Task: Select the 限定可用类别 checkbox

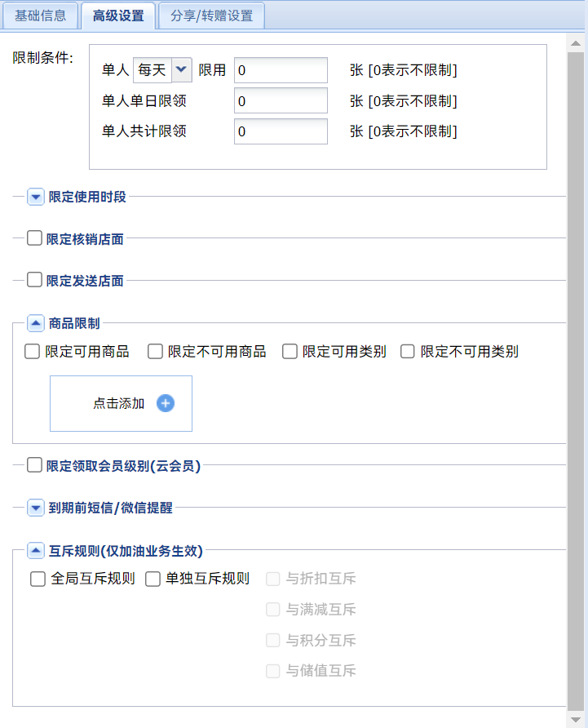Action: [290, 352]
